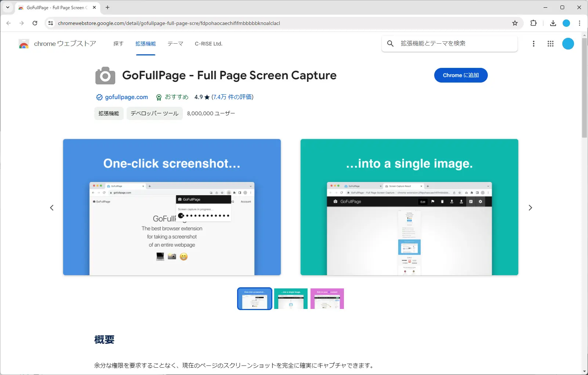This screenshot has height=375, width=588.
Task: Select the 'into a single image' screenshot thumbnail
Action: click(291, 298)
